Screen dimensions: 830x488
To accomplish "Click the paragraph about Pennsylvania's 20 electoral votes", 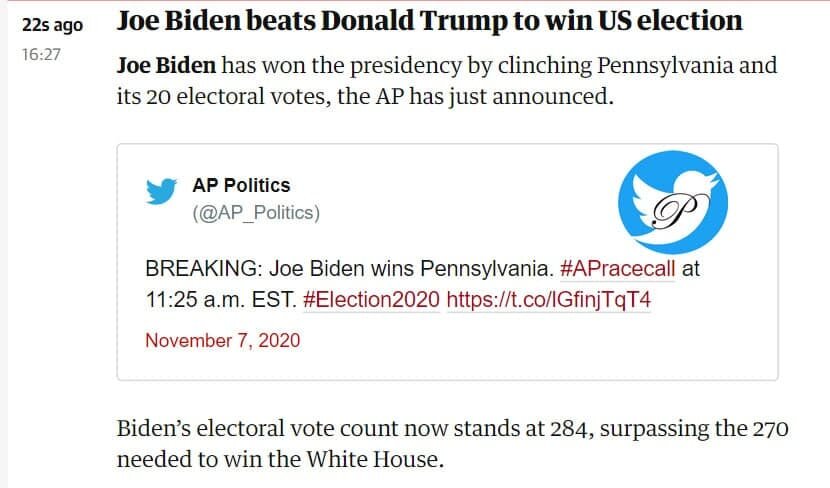I will (447, 81).
